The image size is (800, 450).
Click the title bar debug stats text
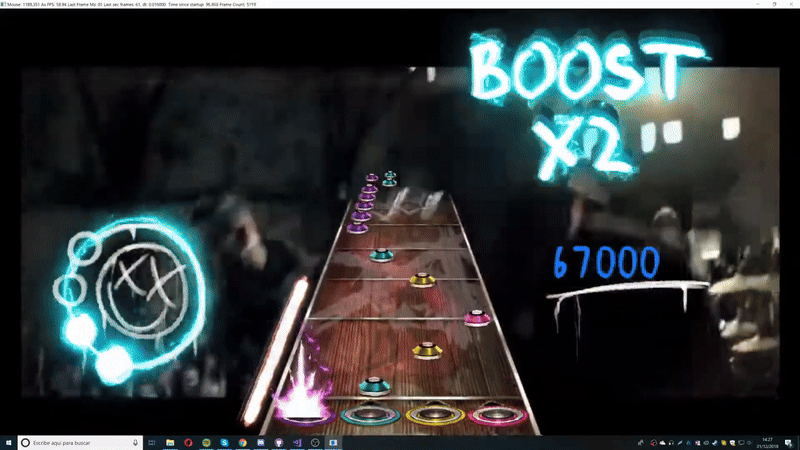[x=132, y=4]
